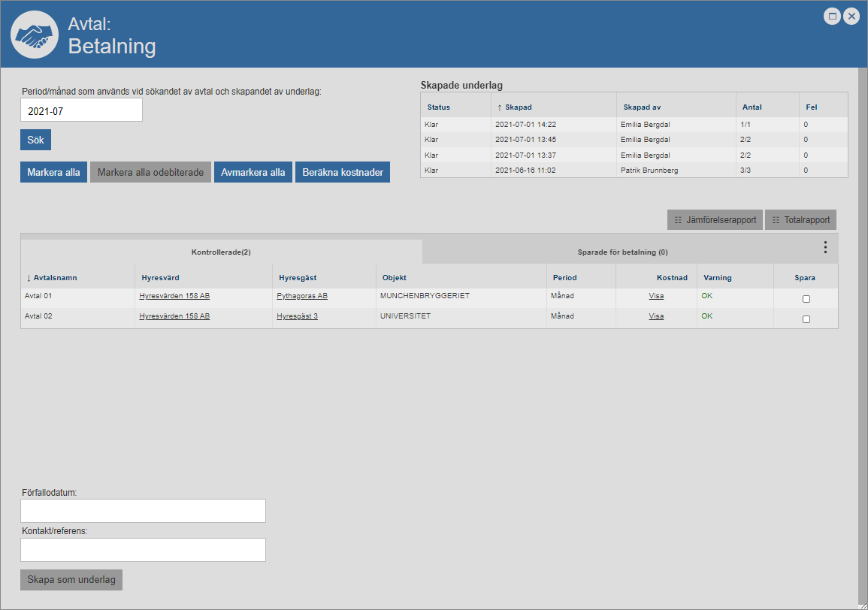The image size is (868, 610).
Task: Click the handshake Avtal logo icon
Action: 35,35
